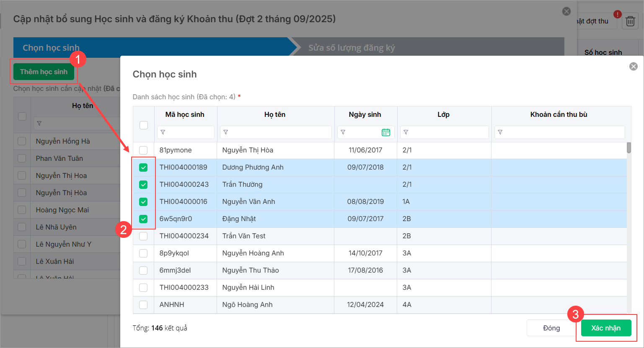Click the Xác nhận button

pos(606,328)
